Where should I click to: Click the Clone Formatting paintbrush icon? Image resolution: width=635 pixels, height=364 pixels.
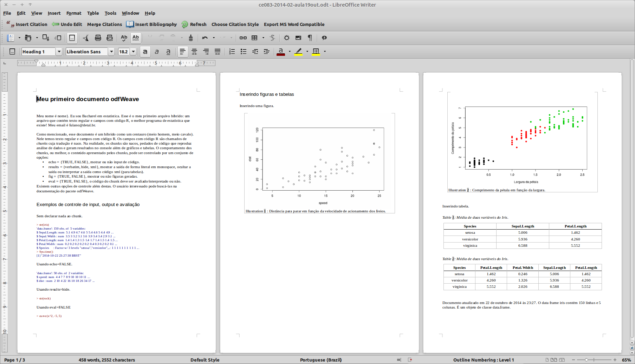(x=191, y=38)
